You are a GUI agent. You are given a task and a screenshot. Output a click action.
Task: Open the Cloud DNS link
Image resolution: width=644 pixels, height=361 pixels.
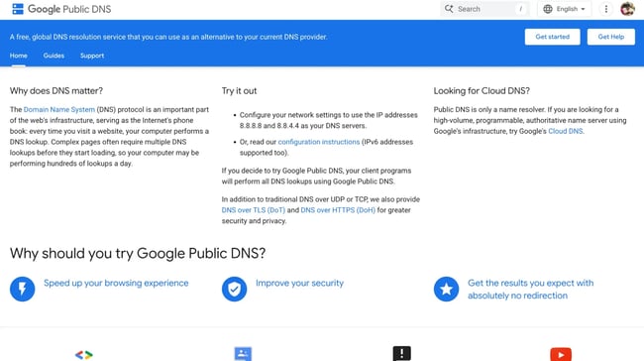tap(565, 131)
